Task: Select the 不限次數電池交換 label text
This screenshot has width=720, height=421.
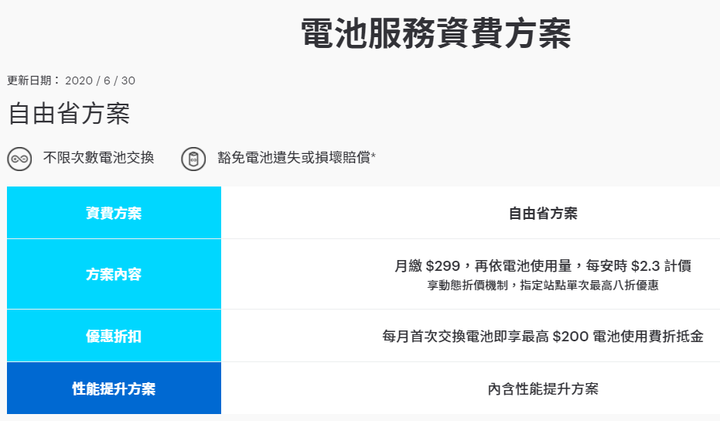Action: (x=99, y=158)
